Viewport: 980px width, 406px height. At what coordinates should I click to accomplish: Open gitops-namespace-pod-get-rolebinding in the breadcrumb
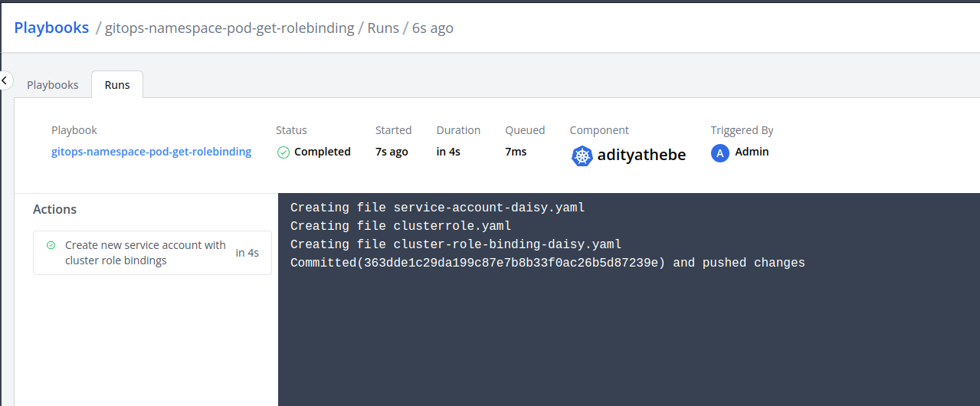pos(229,28)
